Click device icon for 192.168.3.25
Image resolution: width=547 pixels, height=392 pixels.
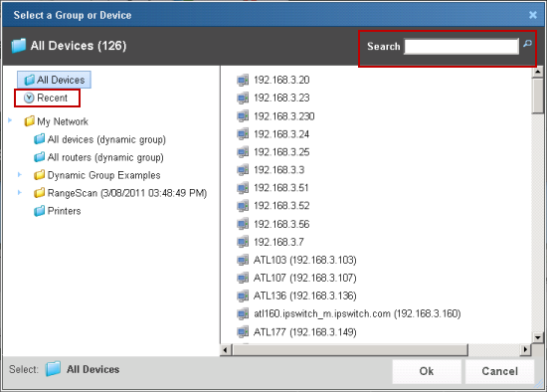pos(243,152)
